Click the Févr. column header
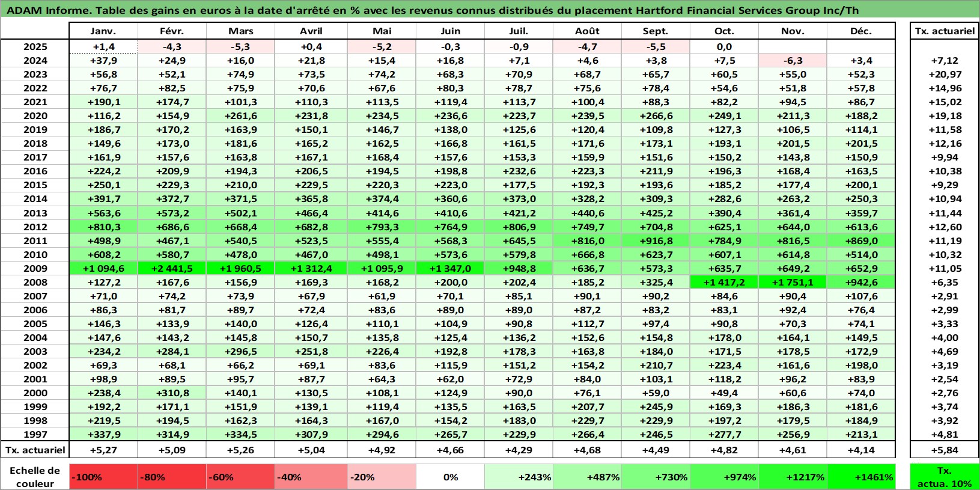Screen dimensions: 980x490 coord(172,31)
